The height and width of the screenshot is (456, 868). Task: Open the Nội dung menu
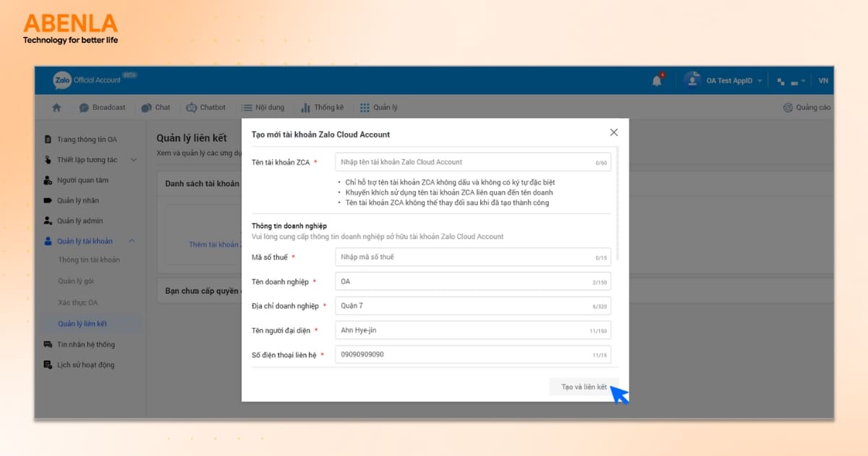[x=263, y=107]
